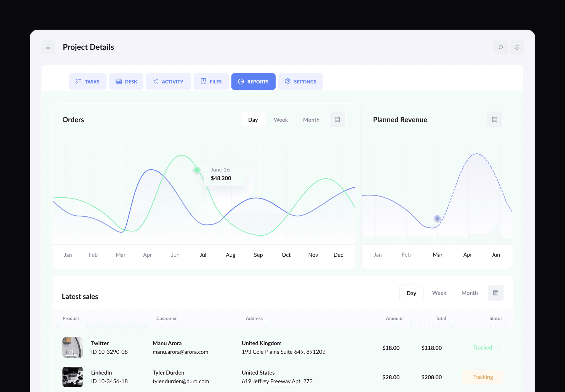Switch Orders chart to Week view
Screen dimensions: 565x392
(x=281, y=119)
